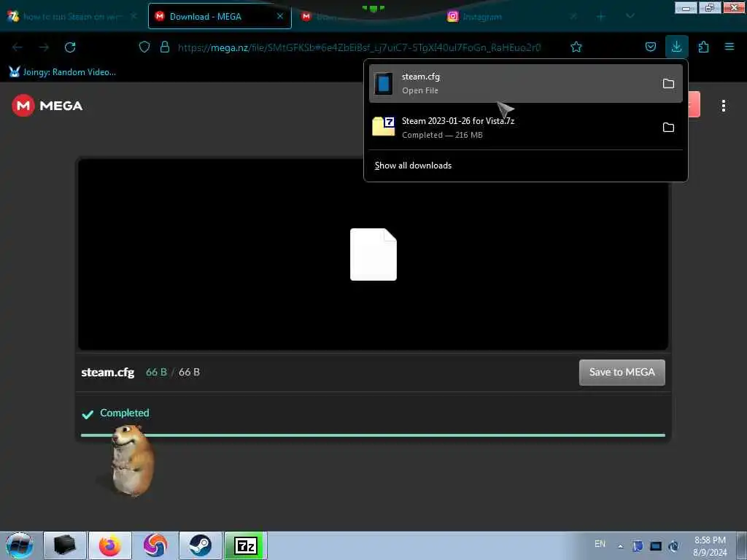Close the Download - MEGA tab

coord(280,16)
